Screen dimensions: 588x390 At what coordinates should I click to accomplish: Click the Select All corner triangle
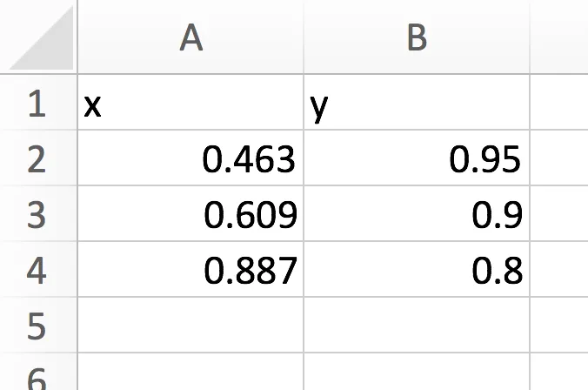click(x=41, y=37)
